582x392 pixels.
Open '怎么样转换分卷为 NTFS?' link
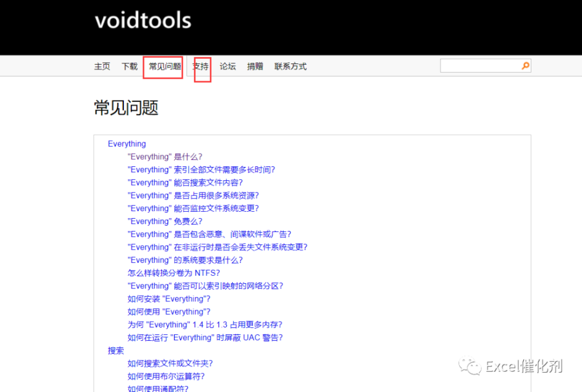point(173,273)
